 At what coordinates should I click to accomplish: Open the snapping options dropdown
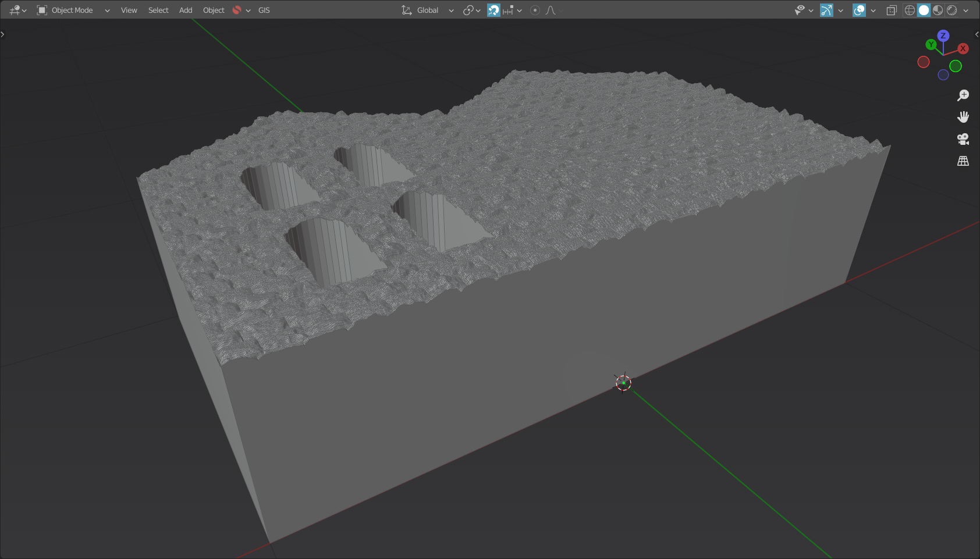coord(513,10)
